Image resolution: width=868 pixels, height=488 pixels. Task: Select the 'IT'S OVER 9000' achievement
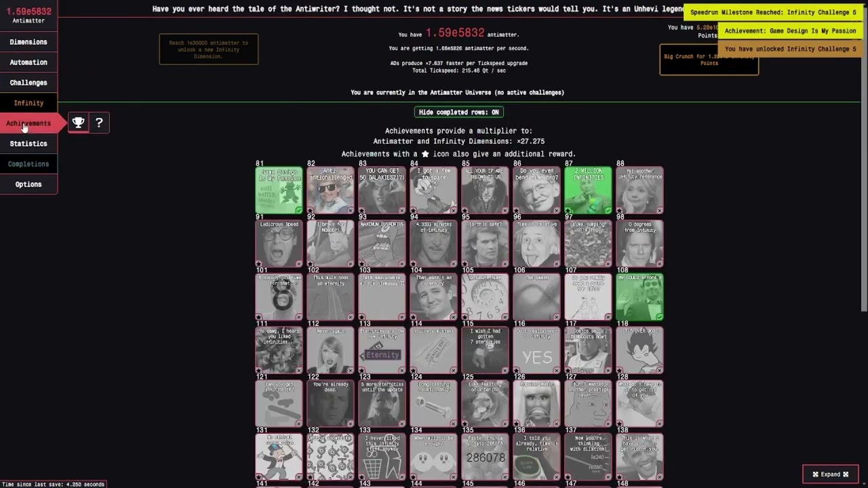(639, 351)
